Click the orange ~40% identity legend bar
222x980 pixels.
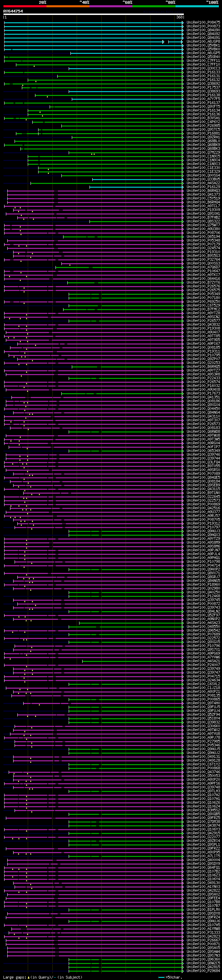[x=68, y=6]
